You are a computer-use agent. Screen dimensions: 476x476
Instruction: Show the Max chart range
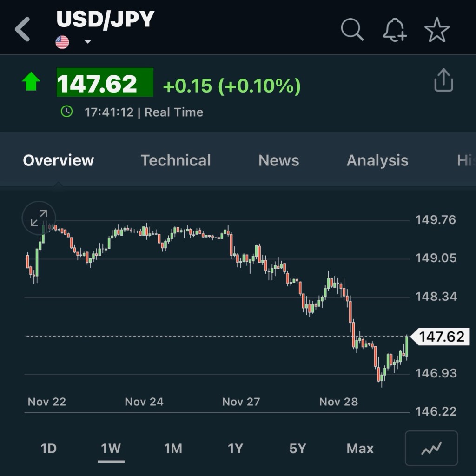(x=360, y=449)
